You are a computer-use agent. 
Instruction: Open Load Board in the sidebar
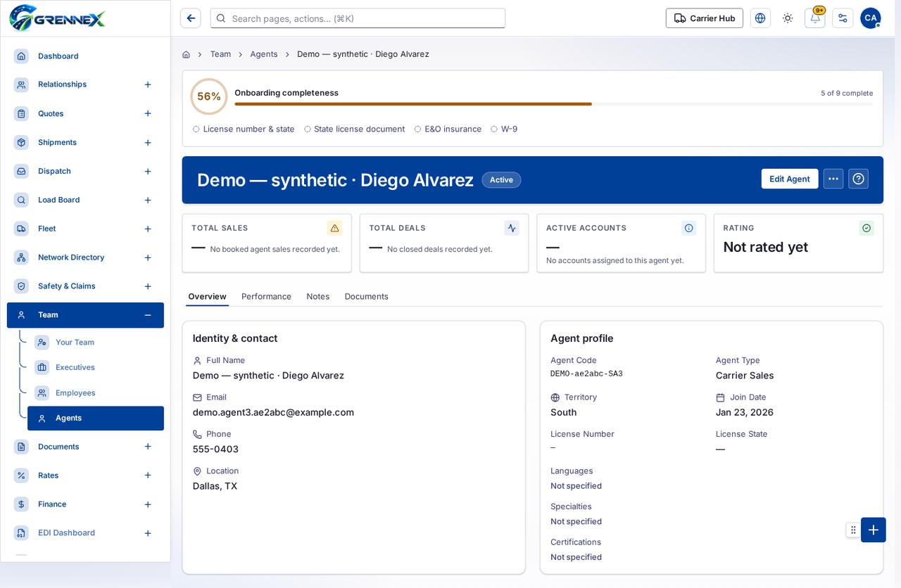(x=85, y=200)
